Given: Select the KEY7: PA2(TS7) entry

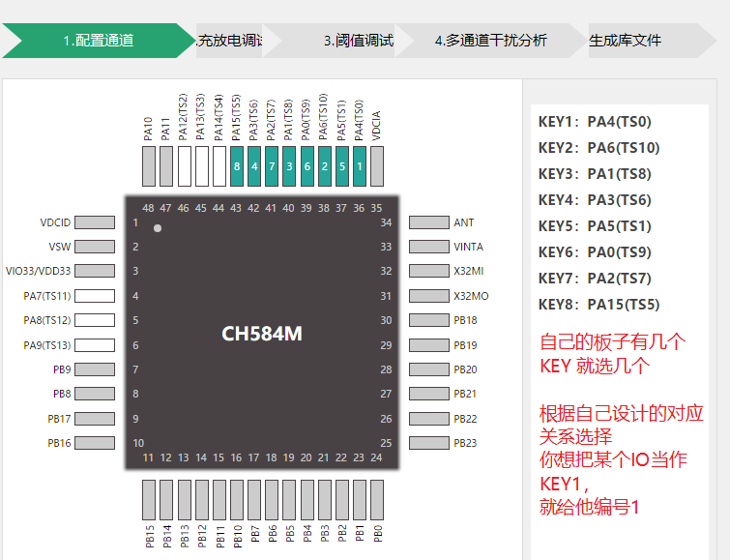Looking at the screenshot, I should click(x=595, y=279).
